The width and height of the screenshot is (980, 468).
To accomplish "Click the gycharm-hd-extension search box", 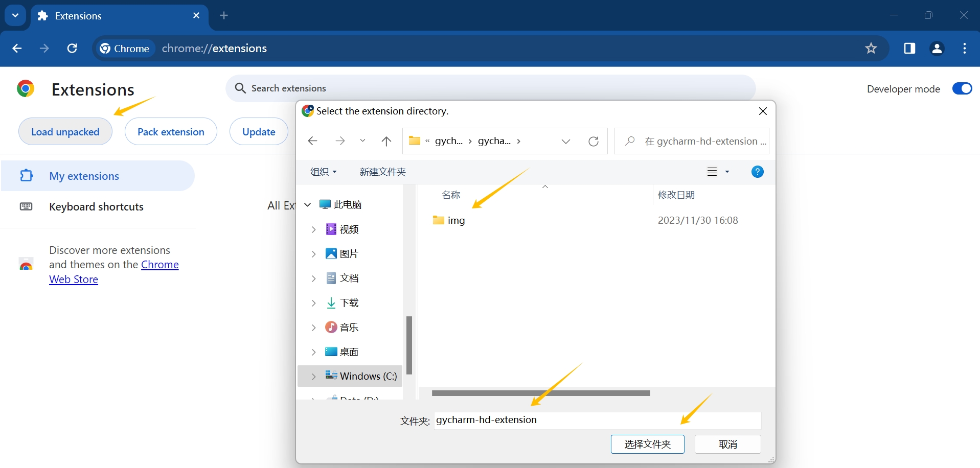I will tap(692, 141).
